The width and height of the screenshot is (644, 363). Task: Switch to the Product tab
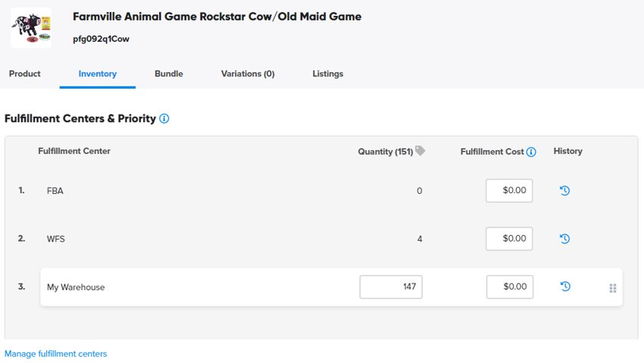tap(25, 74)
